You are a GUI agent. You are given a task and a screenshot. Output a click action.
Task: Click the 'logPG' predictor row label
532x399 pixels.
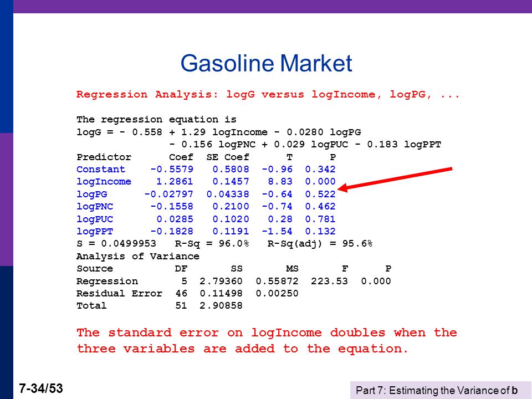tap(91, 194)
